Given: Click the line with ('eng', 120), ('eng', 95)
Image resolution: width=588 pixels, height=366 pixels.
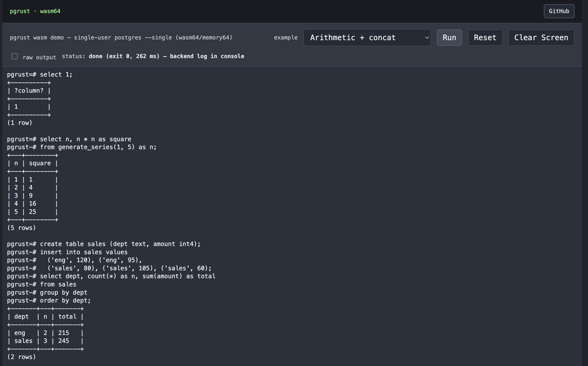Looking at the screenshot, I should pos(75,260).
